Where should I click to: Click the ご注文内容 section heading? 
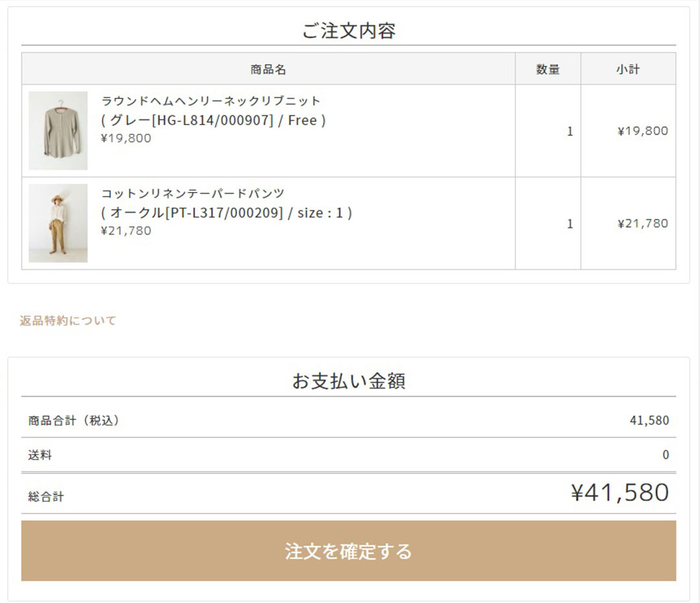point(349,30)
